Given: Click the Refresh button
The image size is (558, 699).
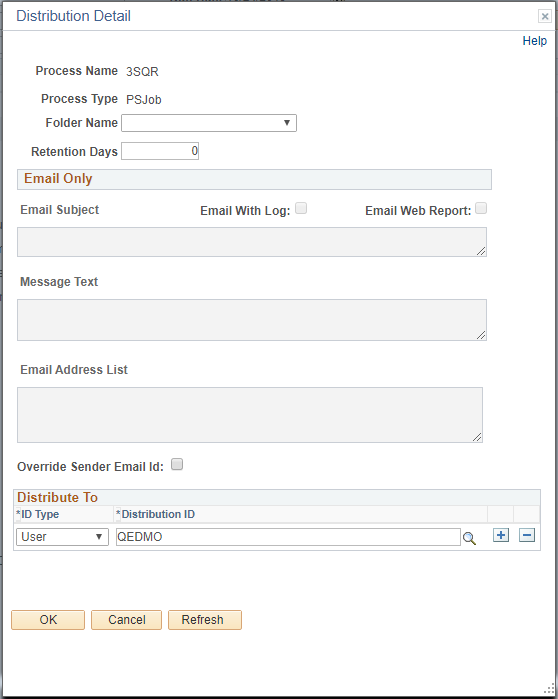Looking at the screenshot, I should click(205, 620).
